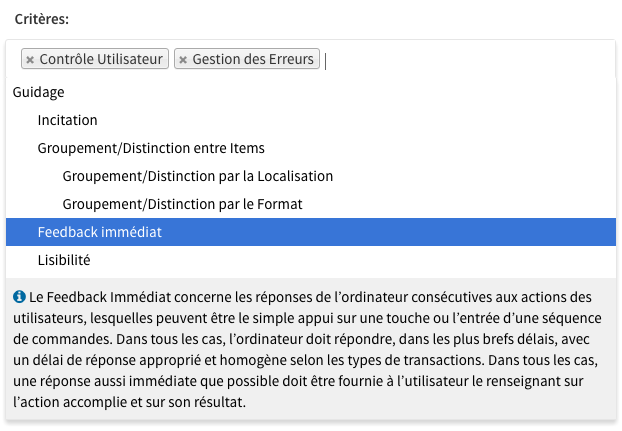Remove the Contrôle Utilisateur tag

point(30,60)
